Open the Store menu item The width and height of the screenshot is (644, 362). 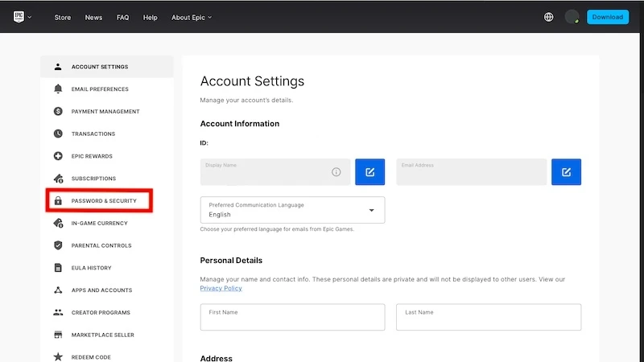(x=63, y=17)
